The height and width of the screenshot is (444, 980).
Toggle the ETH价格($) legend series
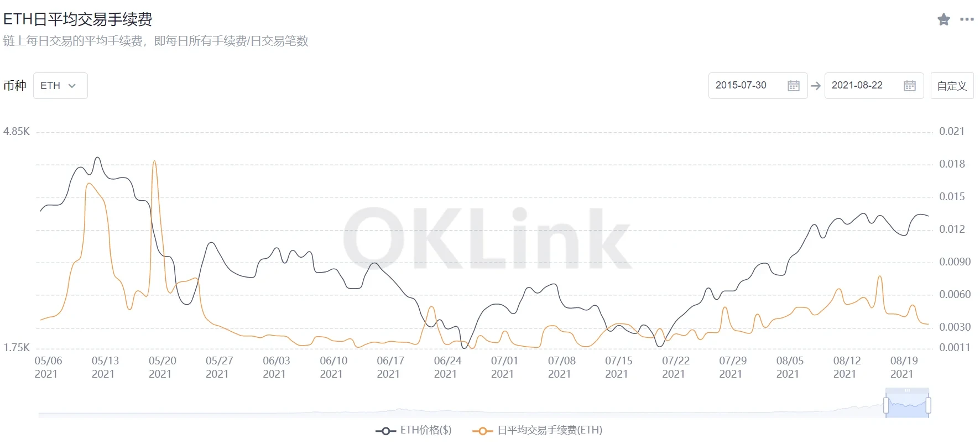pyautogui.click(x=414, y=430)
